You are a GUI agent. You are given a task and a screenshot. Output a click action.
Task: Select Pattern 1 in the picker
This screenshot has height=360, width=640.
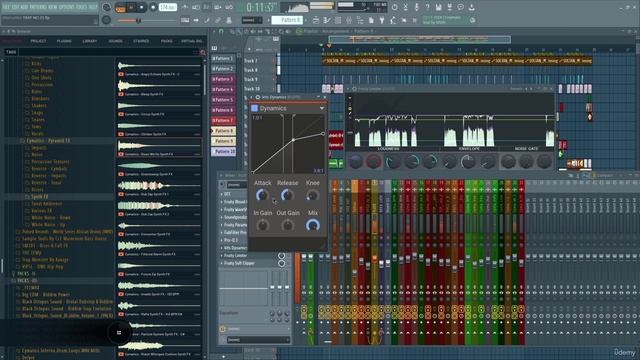(223, 58)
